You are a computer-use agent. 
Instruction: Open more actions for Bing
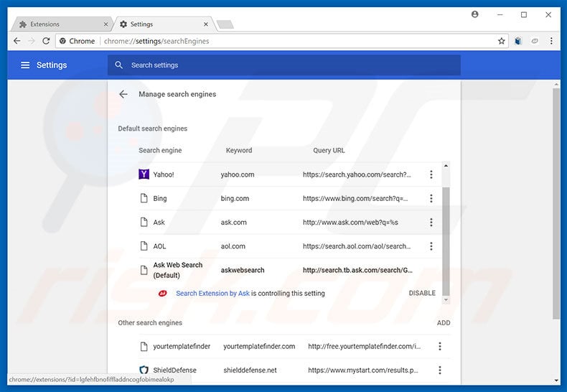tap(431, 198)
